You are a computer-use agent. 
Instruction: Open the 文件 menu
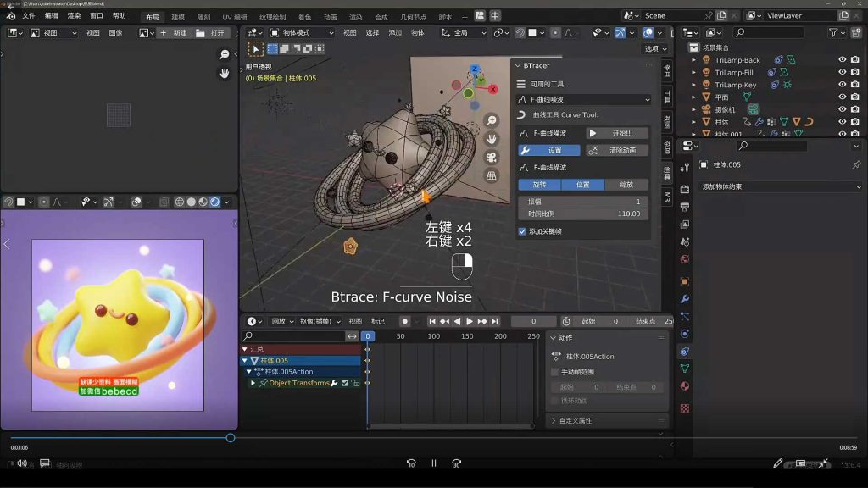29,16
